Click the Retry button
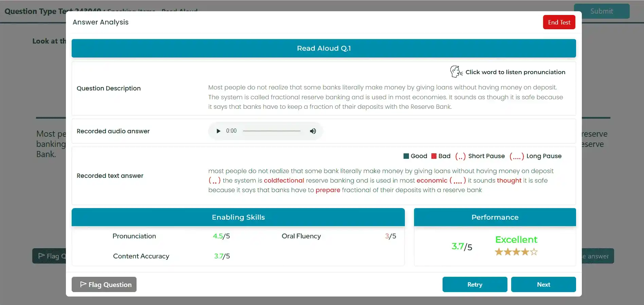The width and height of the screenshot is (644, 305). [x=475, y=284]
